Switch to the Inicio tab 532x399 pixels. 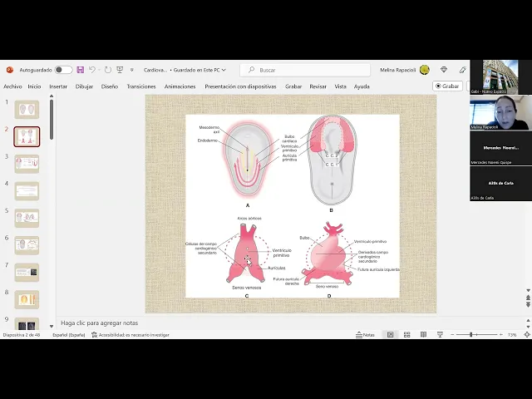[x=34, y=86]
